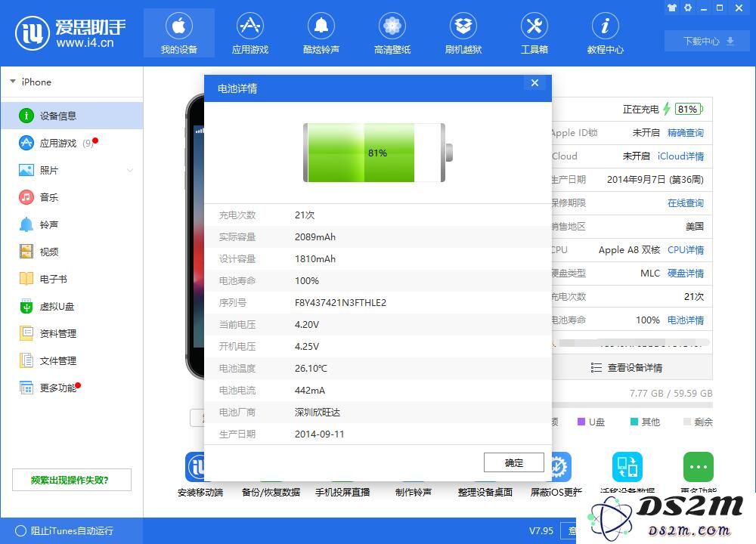Image resolution: width=756 pixels, height=544 pixels.
Task: Open 教程中心 tutorial center icon
Action: click(605, 26)
